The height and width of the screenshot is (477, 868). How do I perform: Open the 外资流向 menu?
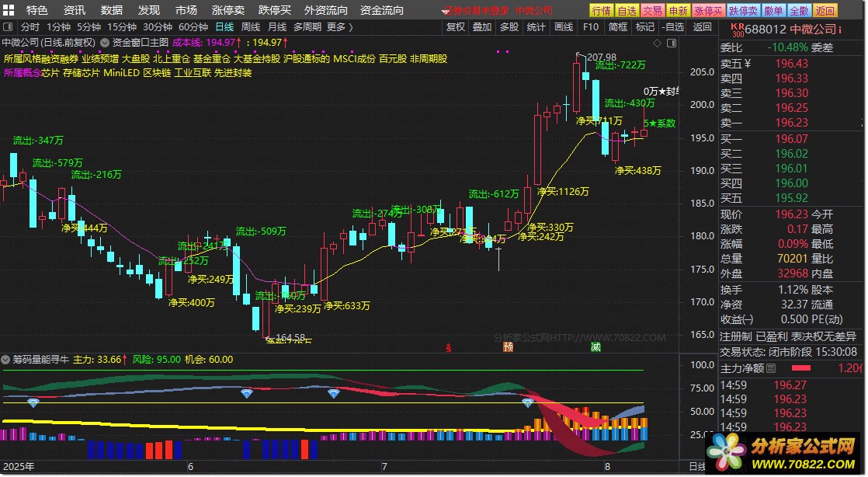pos(326,10)
